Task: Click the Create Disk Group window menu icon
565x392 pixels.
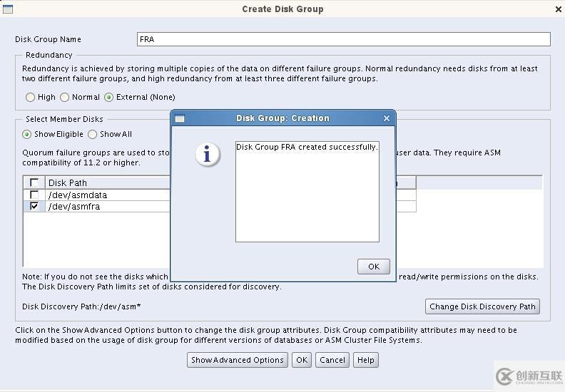Action: (8, 9)
